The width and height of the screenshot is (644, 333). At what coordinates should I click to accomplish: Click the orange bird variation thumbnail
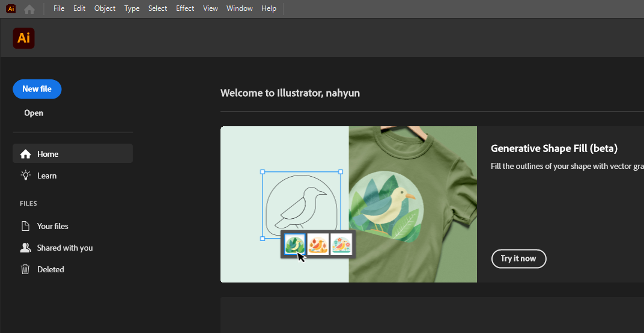click(318, 244)
